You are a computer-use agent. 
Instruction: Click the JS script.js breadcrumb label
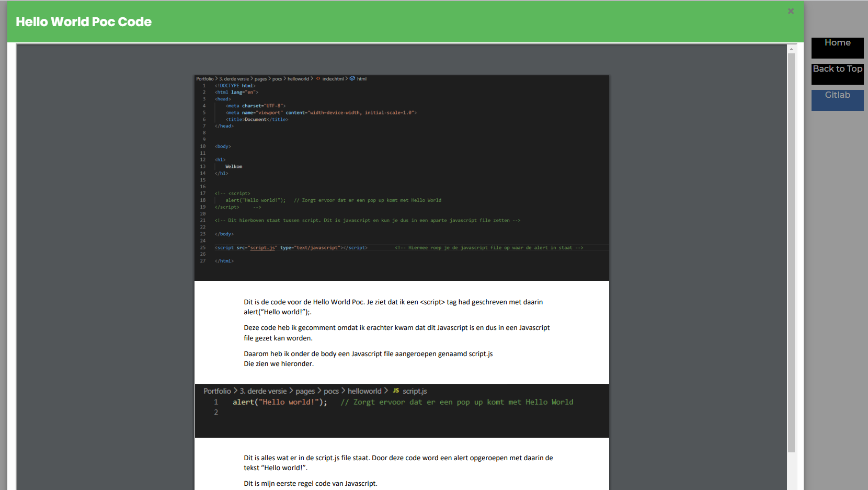[x=410, y=391]
